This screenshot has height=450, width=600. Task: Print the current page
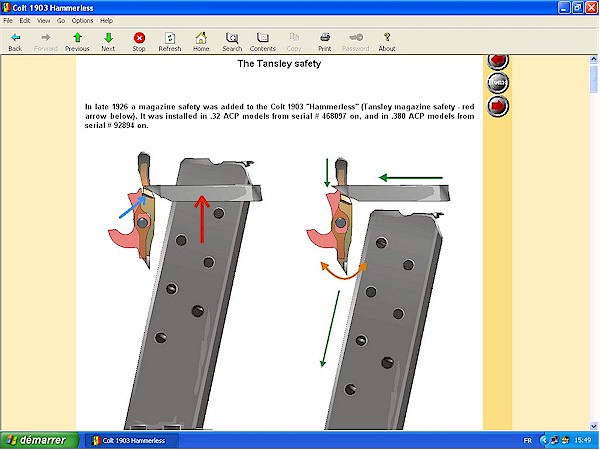click(x=325, y=42)
